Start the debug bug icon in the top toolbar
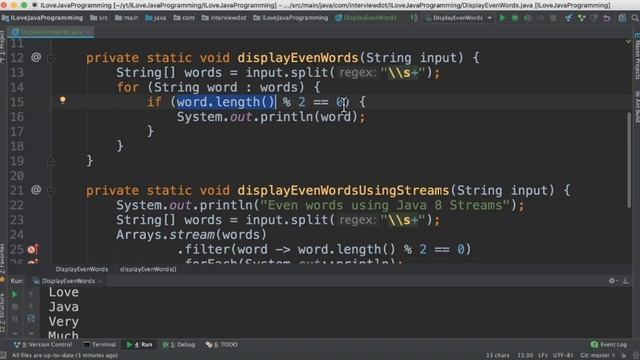The height and width of the screenshot is (360, 640). point(515,18)
